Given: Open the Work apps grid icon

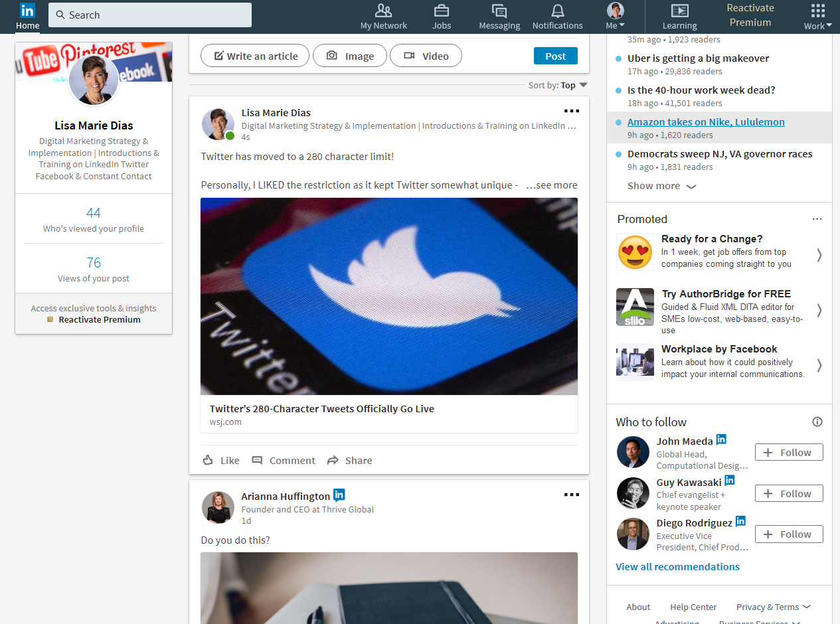Looking at the screenshot, I should point(818,11).
